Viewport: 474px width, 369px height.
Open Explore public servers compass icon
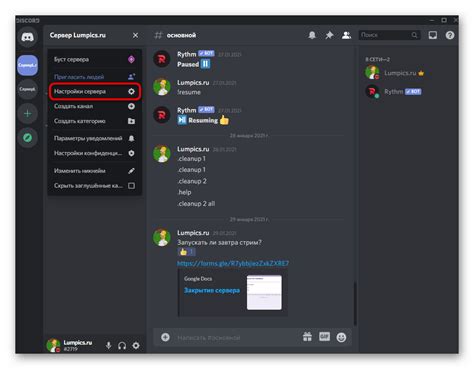coord(27,137)
